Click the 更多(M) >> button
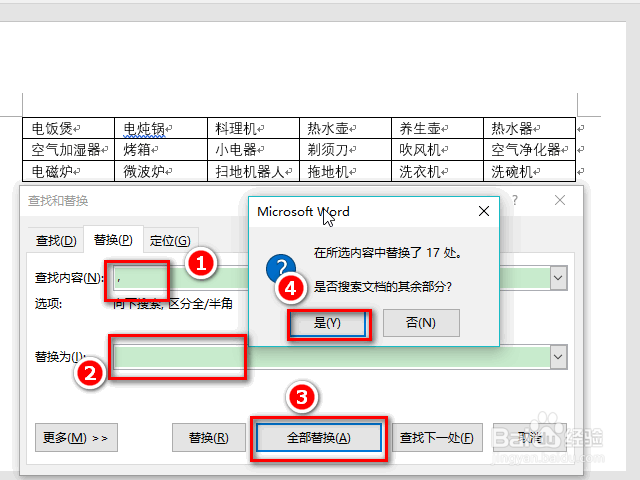The width and height of the screenshot is (640, 480). (x=76, y=438)
